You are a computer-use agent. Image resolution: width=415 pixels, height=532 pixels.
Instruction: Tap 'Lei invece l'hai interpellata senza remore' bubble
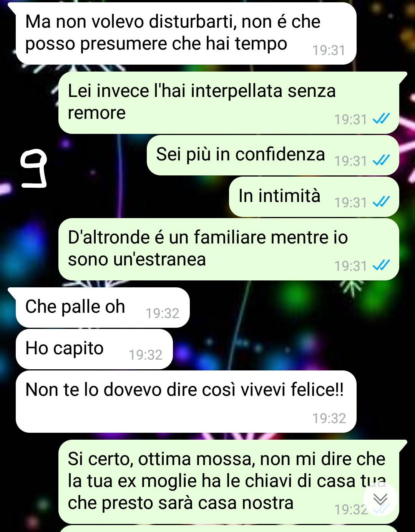coord(229,103)
